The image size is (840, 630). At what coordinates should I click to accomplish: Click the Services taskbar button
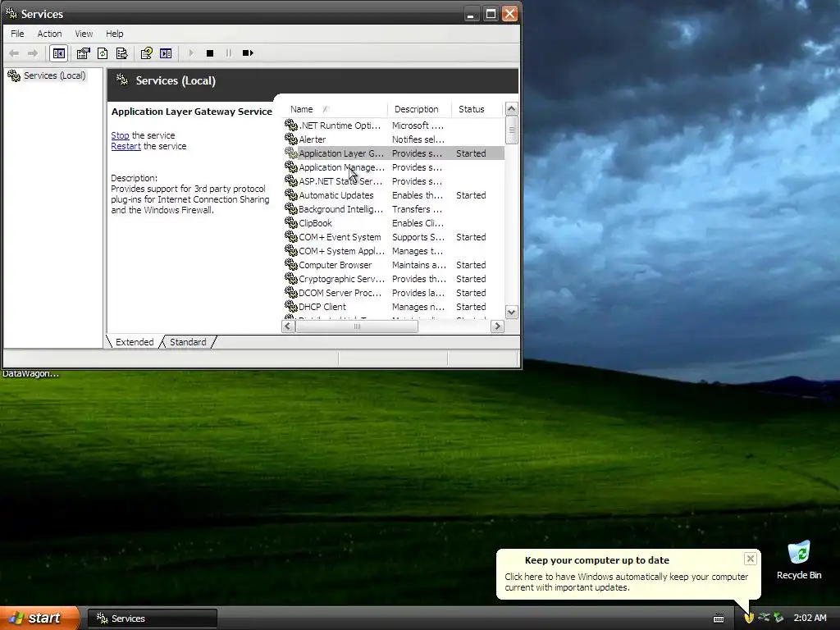click(x=153, y=619)
